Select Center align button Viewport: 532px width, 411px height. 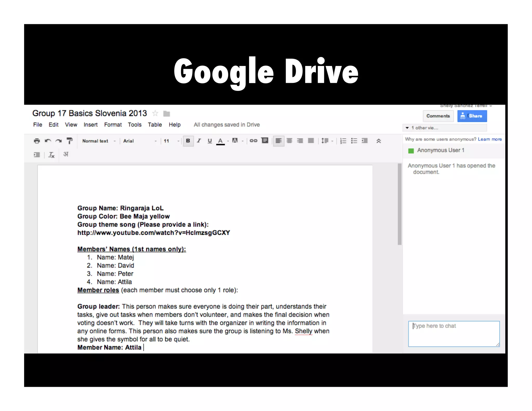pyautogui.click(x=289, y=141)
